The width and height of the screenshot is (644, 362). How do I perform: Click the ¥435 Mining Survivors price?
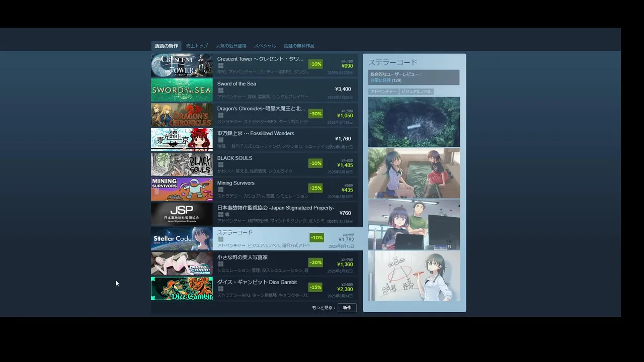[x=347, y=190]
